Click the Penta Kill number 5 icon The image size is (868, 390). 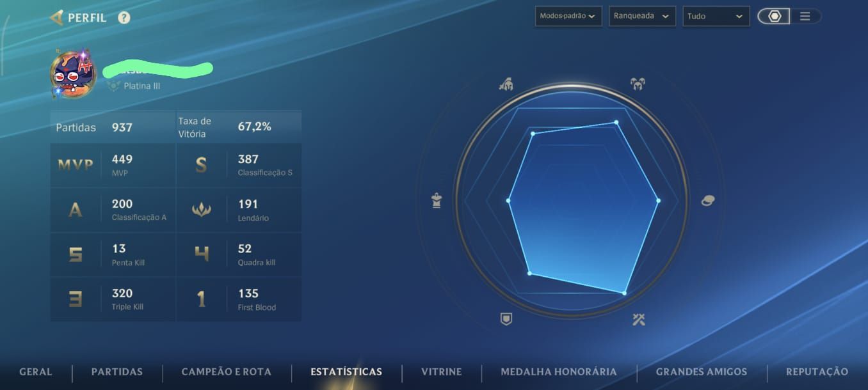[76, 254]
